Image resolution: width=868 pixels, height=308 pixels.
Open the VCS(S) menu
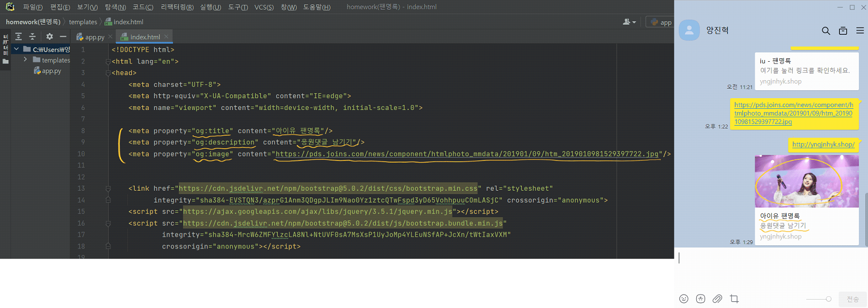point(264,7)
